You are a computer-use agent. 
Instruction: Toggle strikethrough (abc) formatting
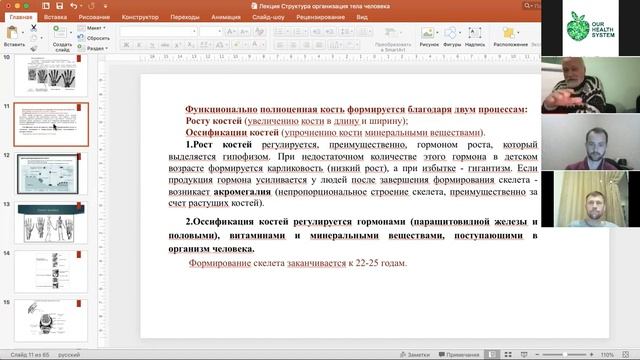(x=165, y=44)
